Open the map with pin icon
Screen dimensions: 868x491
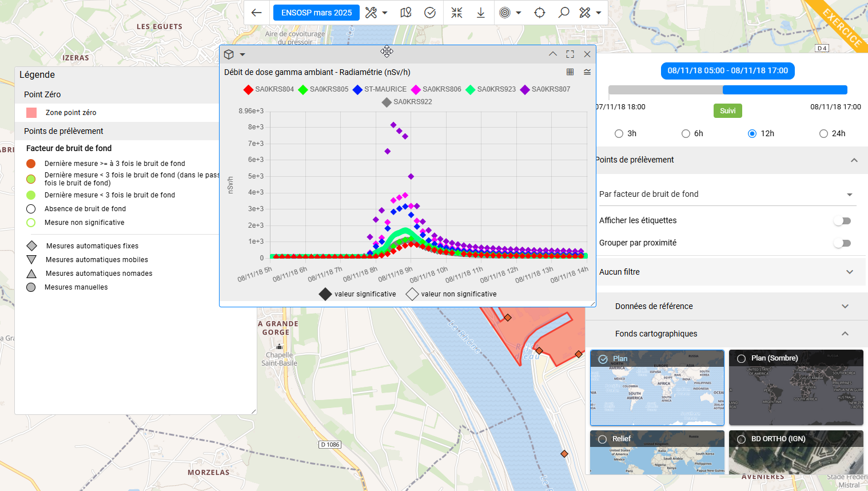click(406, 13)
